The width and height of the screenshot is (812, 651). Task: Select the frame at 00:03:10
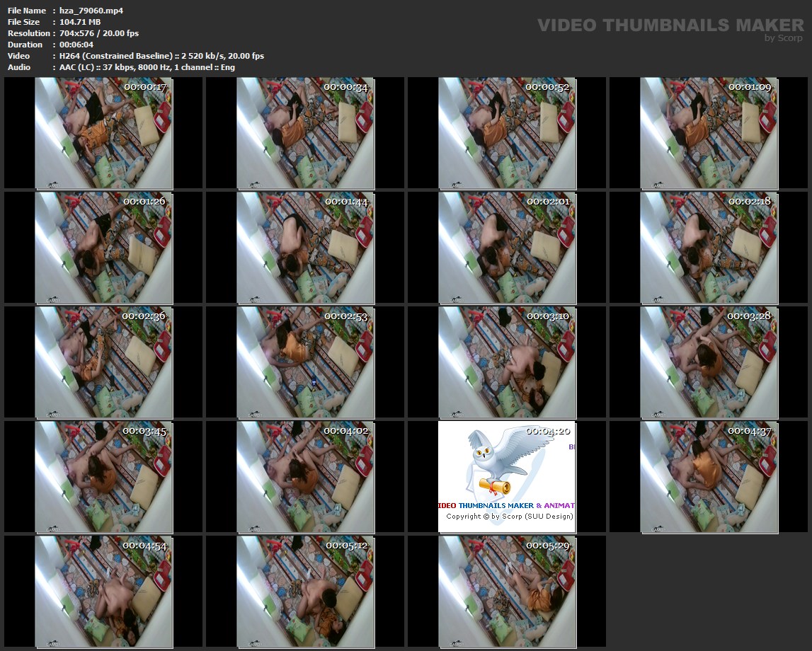pyautogui.click(x=507, y=362)
